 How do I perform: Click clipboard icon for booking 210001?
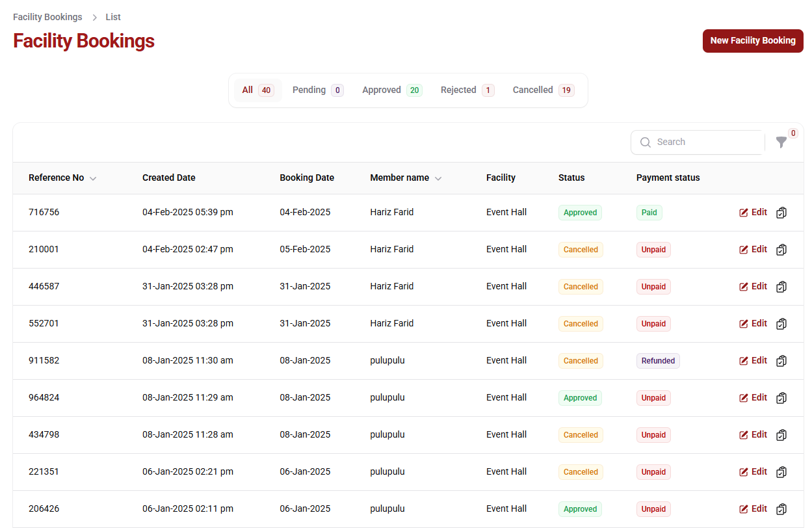point(781,250)
